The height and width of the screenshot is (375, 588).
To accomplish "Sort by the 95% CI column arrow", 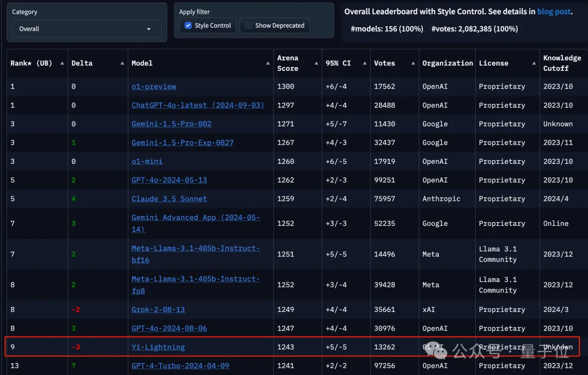I will coord(364,63).
